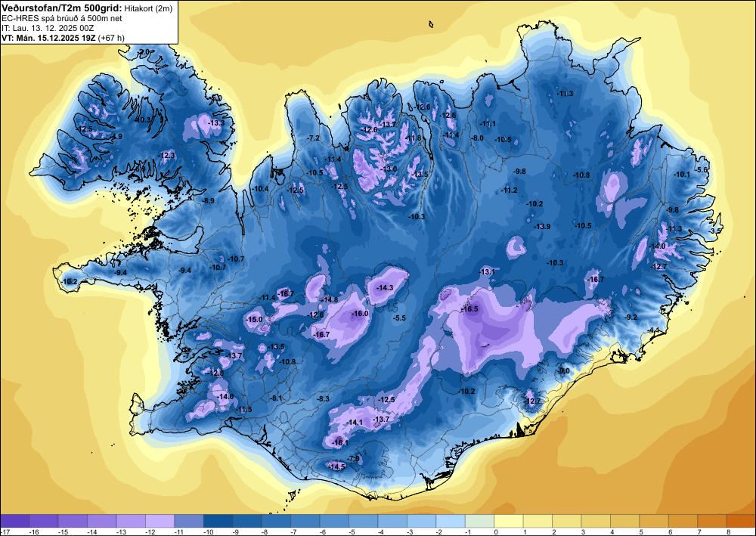Click the -16.0 temperature label
The height and width of the screenshot is (536, 756).
pyautogui.click(x=360, y=313)
